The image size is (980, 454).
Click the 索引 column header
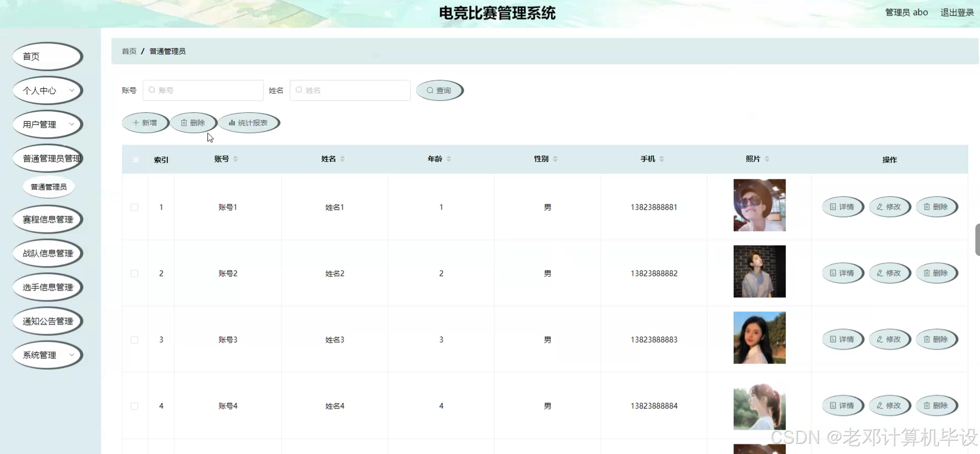tap(161, 160)
